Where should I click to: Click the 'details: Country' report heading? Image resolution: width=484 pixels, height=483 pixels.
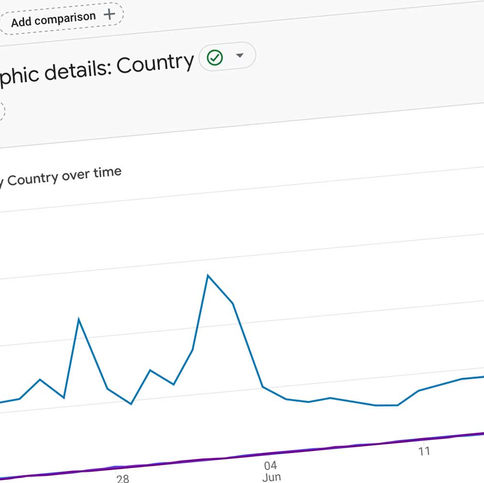pyautogui.click(x=119, y=67)
